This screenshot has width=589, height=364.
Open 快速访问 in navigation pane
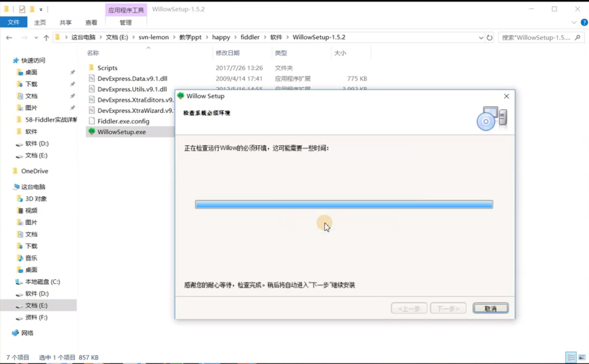click(x=33, y=60)
